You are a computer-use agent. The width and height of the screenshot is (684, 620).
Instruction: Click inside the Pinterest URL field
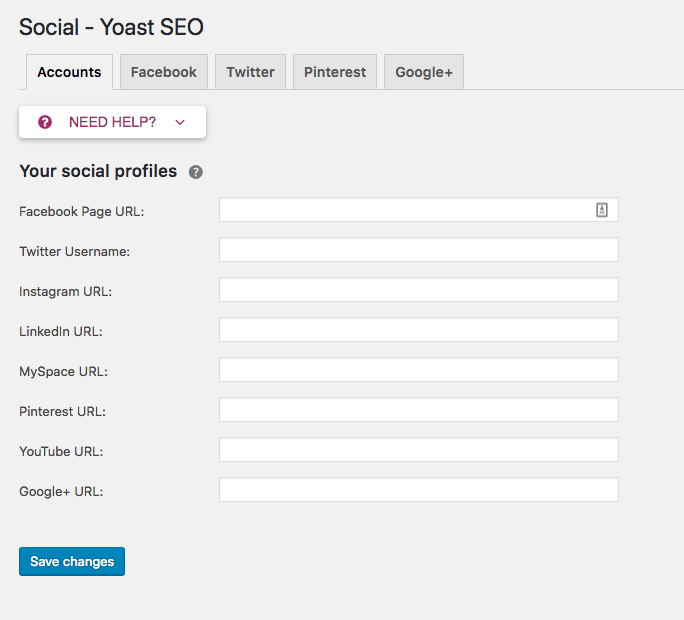418,410
